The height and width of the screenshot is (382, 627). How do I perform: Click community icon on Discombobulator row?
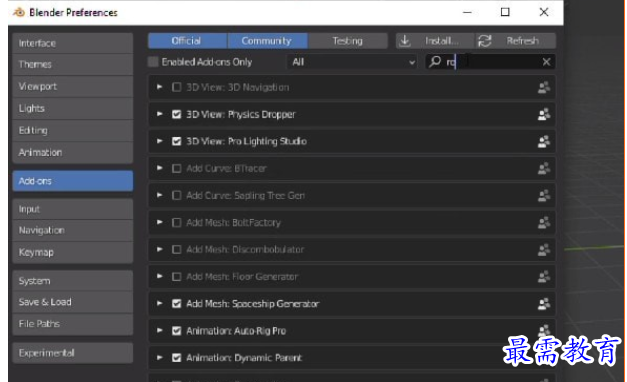pyautogui.click(x=544, y=250)
